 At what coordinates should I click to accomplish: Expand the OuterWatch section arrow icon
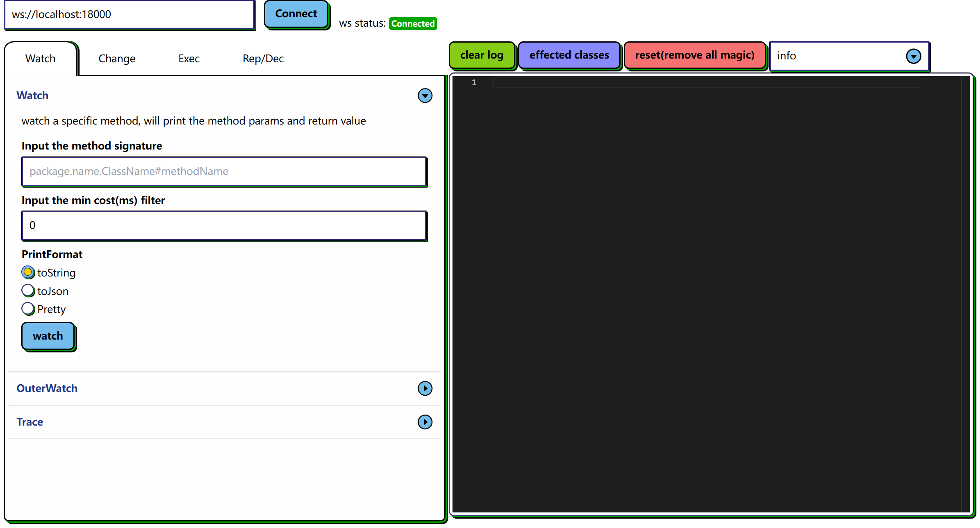(425, 388)
